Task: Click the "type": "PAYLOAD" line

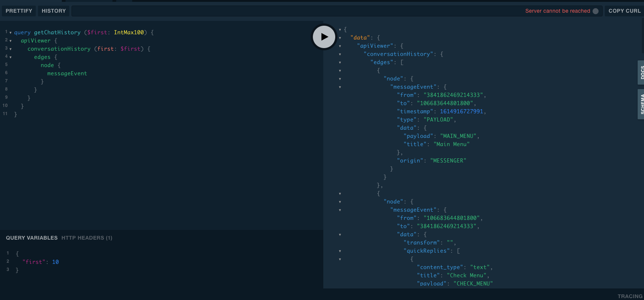Action: [426, 120]
